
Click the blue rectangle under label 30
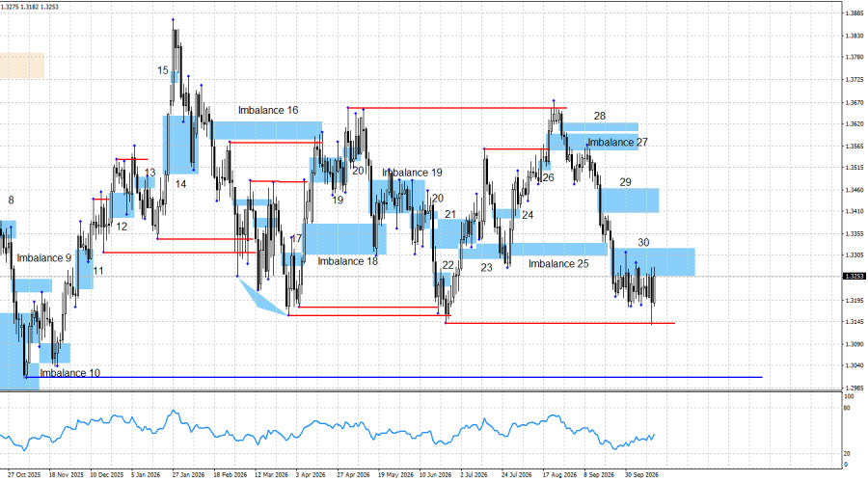pyautogui.click(x=653, y=262)
